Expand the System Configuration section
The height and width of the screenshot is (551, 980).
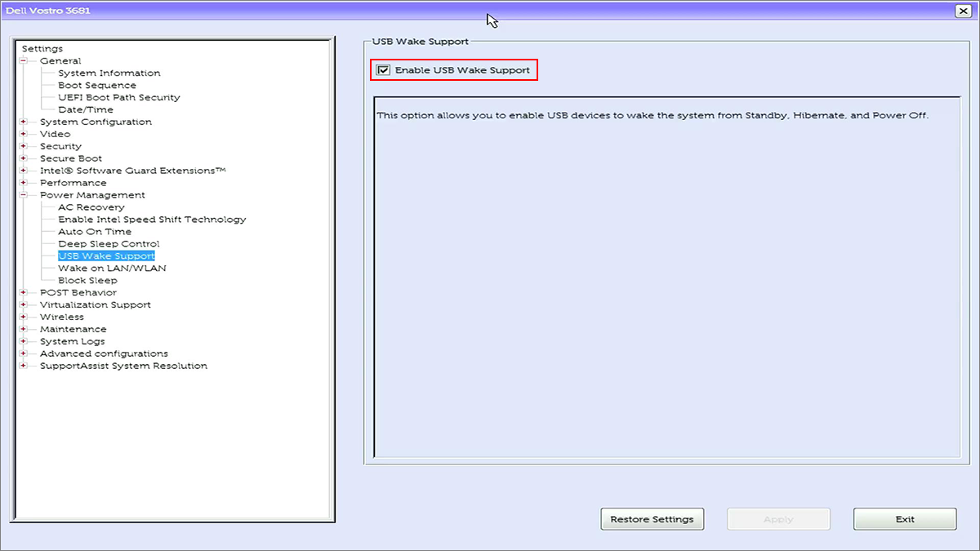[24, 122]
